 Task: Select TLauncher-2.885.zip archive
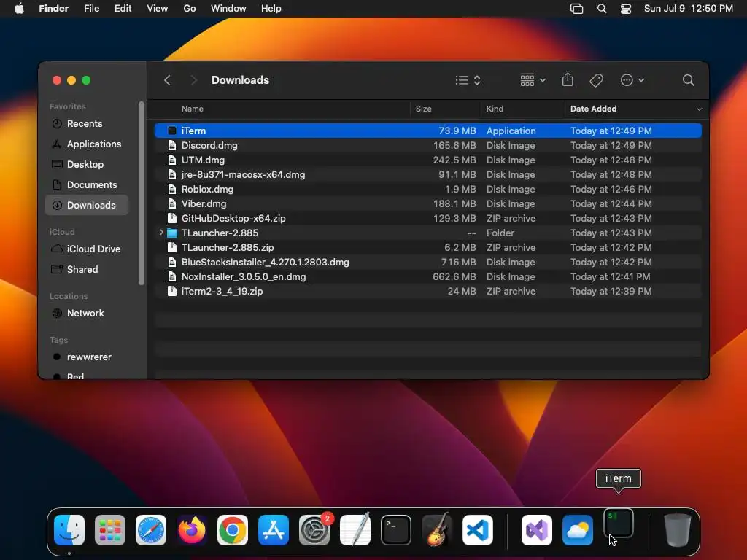427,248
